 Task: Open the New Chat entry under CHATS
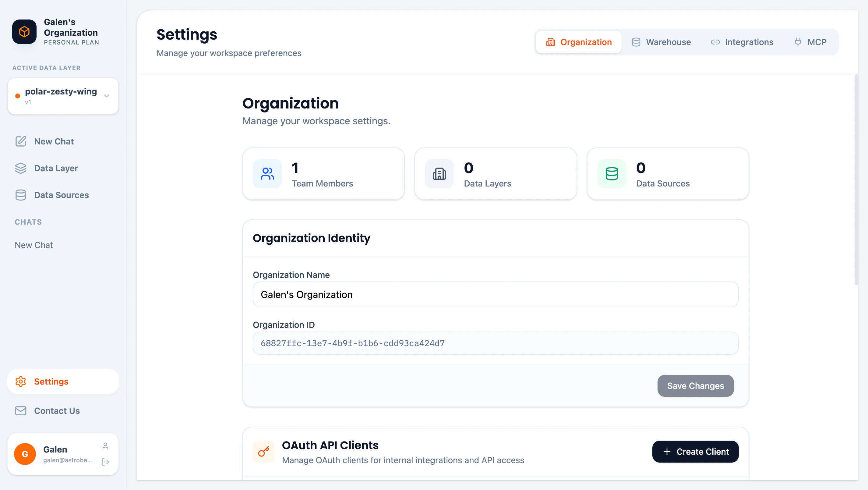(x=34, y=245)
